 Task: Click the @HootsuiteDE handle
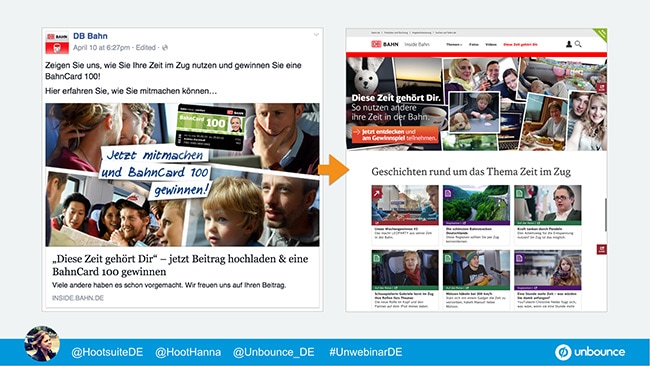[107, 352]
